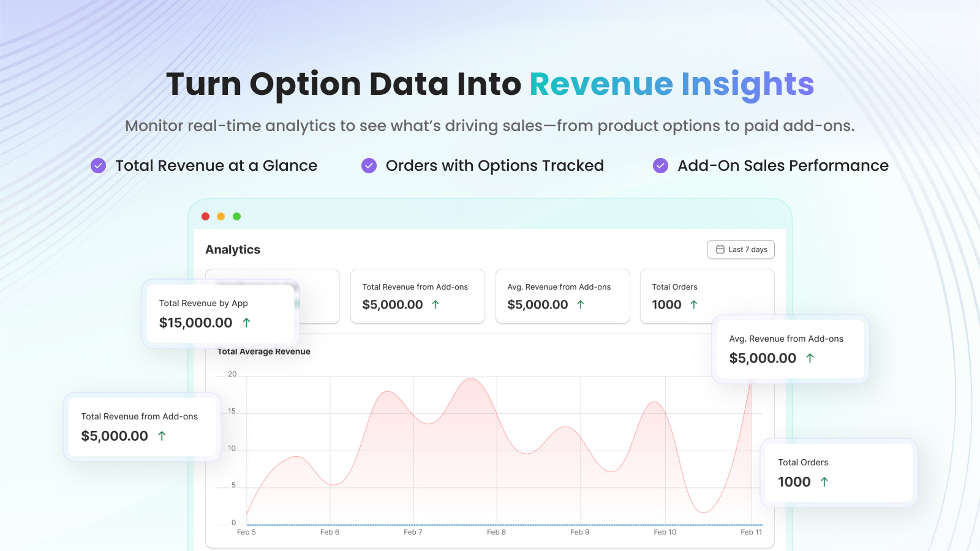This screenshot has width=980, height=551.
Task: Click the red window dot
Action: pyautogui.click(x=205, y=216)
